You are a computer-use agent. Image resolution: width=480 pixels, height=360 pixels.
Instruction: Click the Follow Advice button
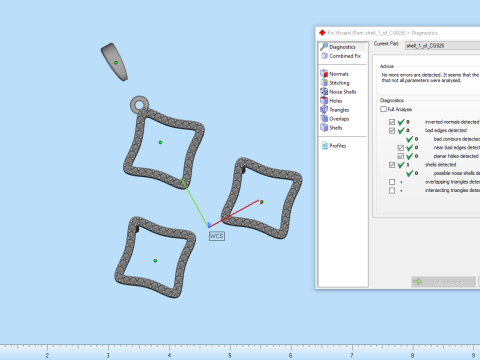[443, 282]
